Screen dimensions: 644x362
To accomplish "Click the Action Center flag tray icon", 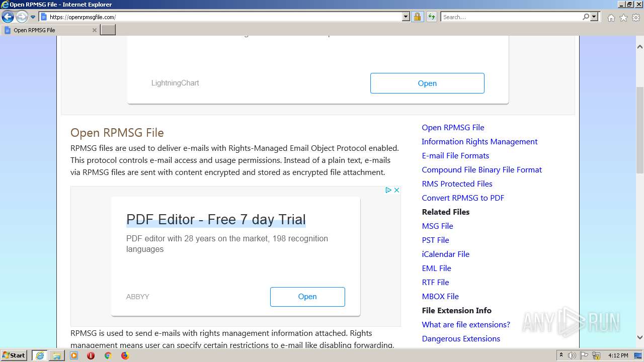I will coord(585,355).
